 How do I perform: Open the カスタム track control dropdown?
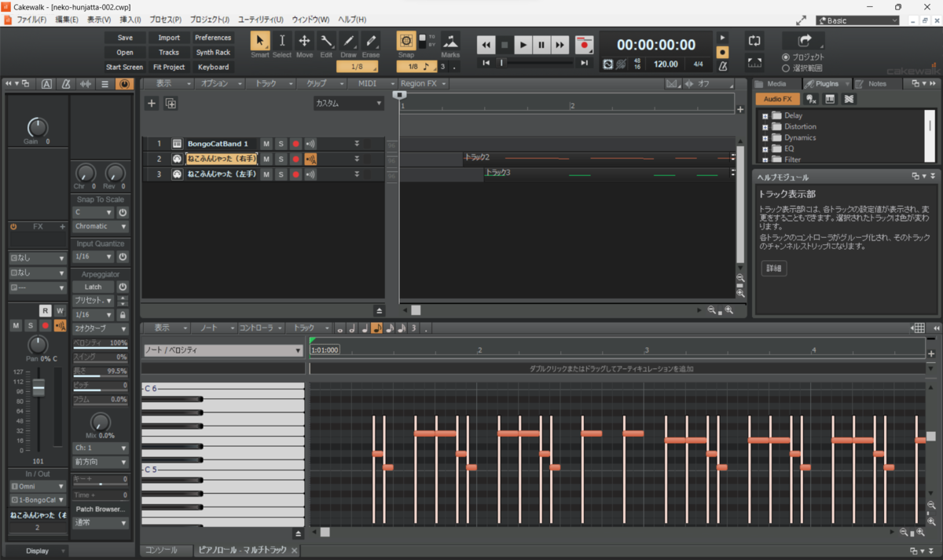(348, 103)
